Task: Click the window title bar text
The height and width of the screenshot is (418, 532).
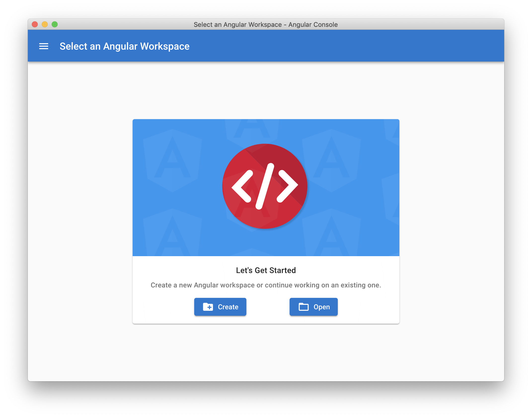Action: tap(266, 24)
